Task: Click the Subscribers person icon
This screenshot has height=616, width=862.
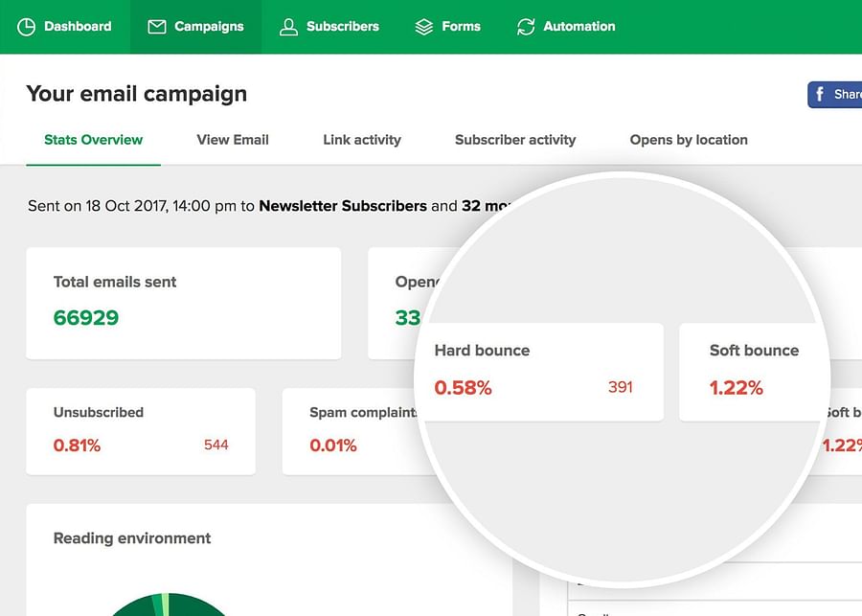Action: point(288,27)
